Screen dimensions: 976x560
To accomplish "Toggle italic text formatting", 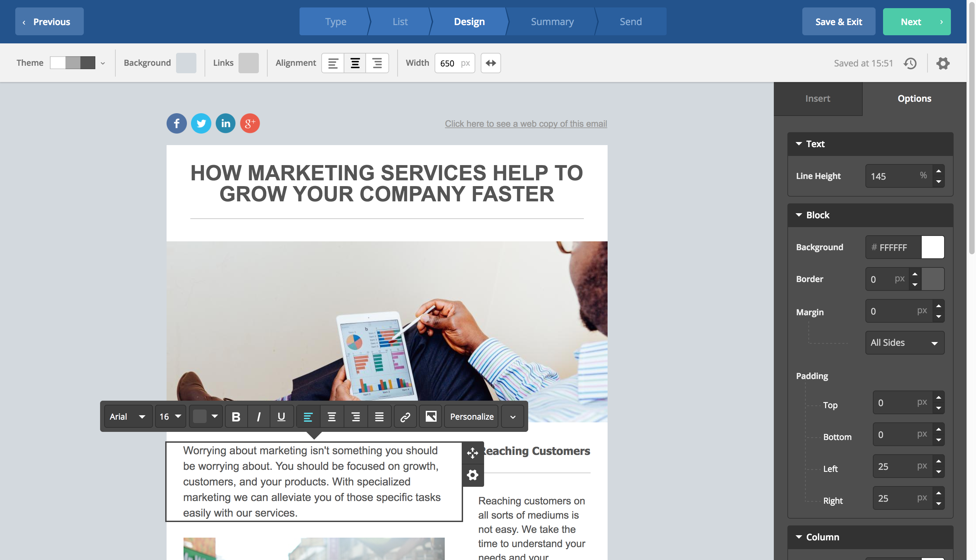I will [259, 417].
